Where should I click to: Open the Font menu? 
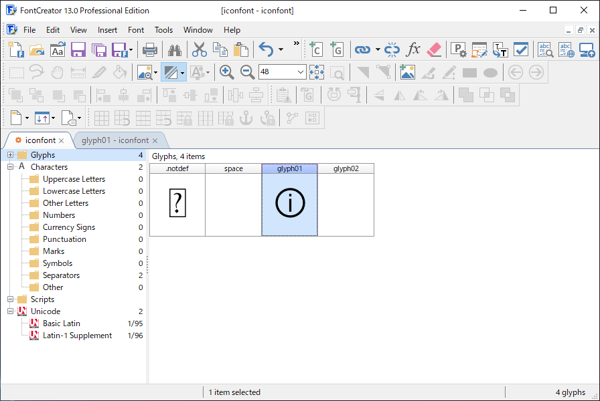click(136, 30)
